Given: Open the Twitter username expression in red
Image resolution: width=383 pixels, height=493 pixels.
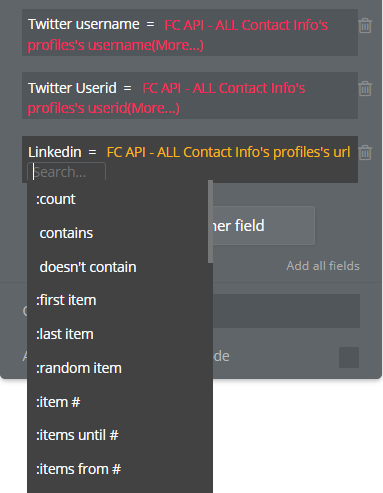Looking at the screenshot, I should click(178, 35).
